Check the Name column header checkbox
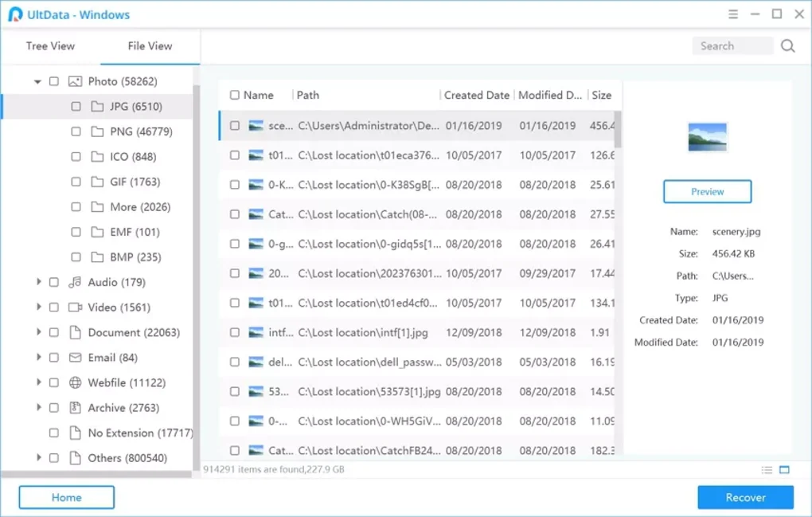 tap(234, 95)
